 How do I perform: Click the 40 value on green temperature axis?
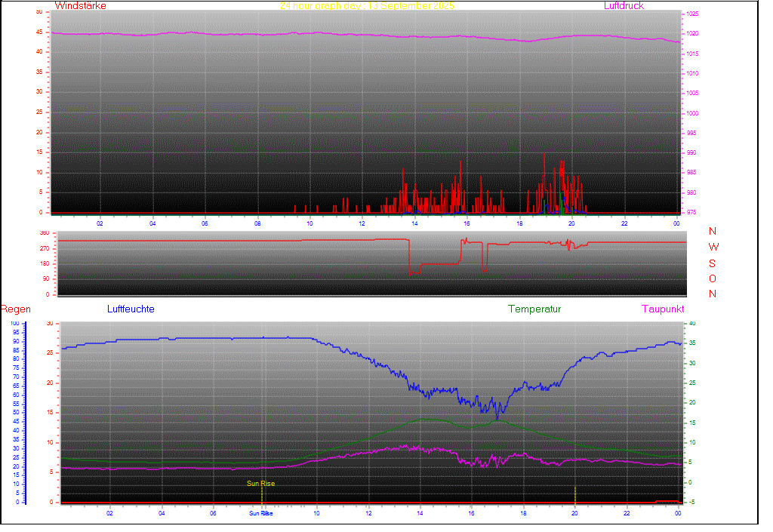tap(691, 324)
